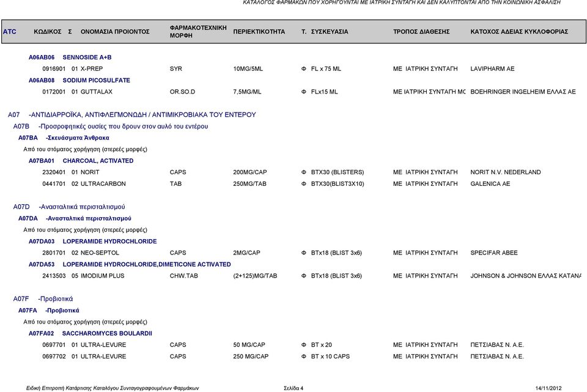Select the A07D Ανασταλτικά περισταλτισμού heading
The width and height of the screenshot is (587, 392).
coord(69,207)
